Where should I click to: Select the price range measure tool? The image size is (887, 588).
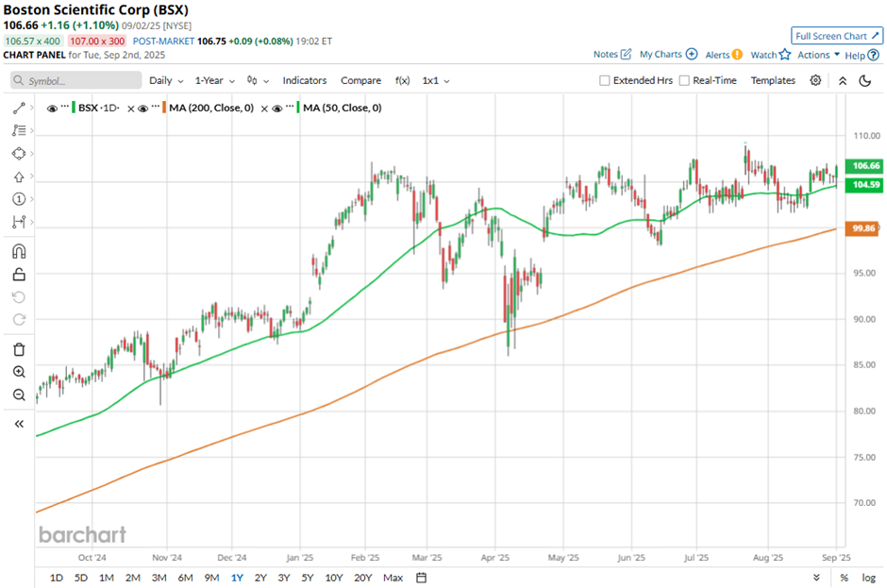tap(19, 222)
